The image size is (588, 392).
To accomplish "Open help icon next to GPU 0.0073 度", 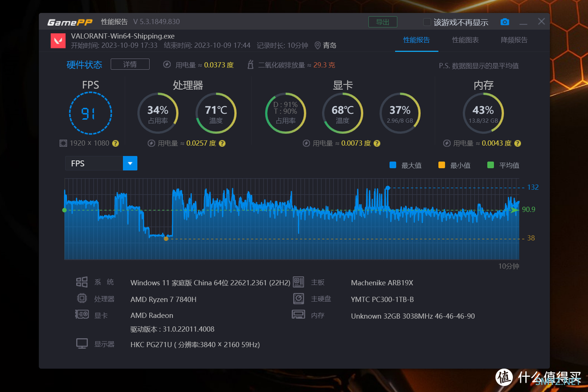I will coord(377,143).
